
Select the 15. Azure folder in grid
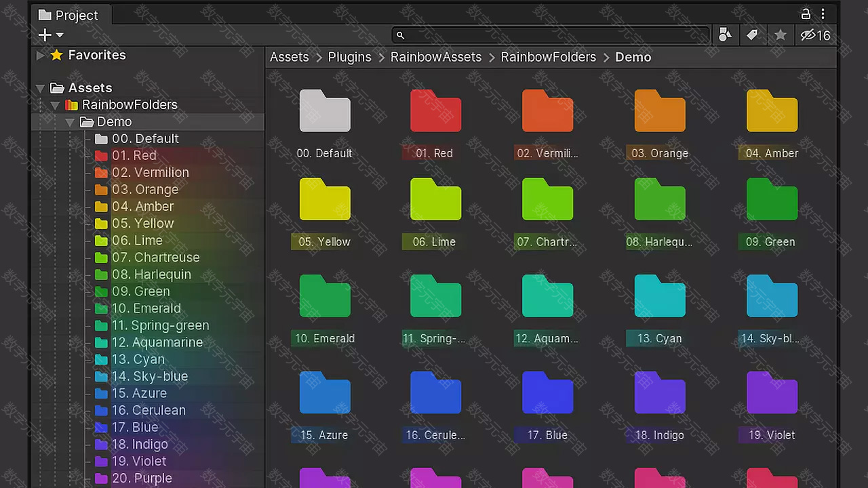click(x=325, y=393)
